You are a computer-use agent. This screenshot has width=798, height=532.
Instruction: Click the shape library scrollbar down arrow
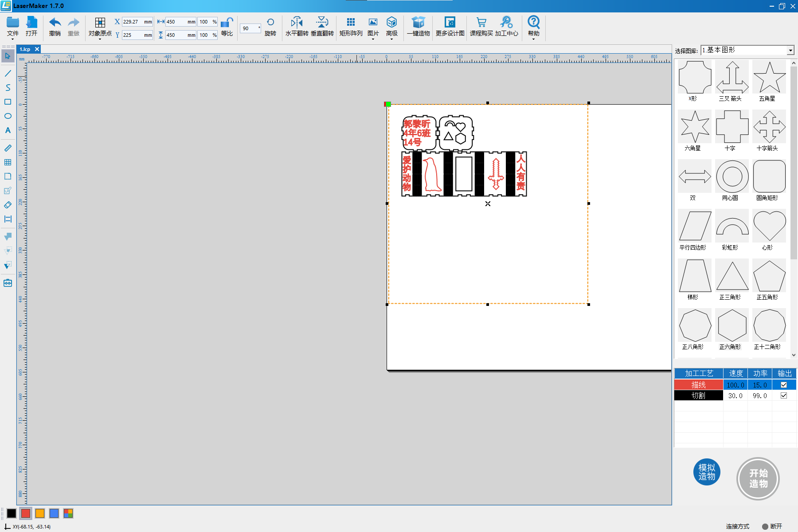pos(794,355)
